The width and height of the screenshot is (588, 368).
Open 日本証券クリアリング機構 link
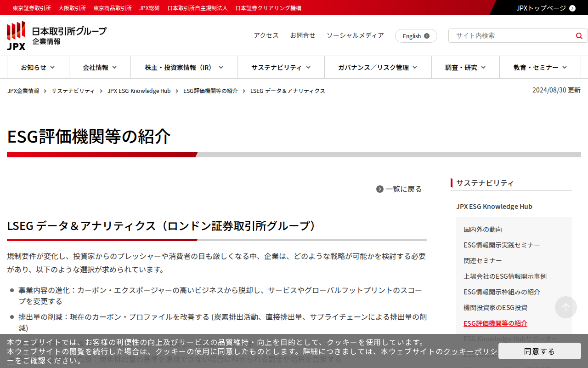click(x=268, y=8)
